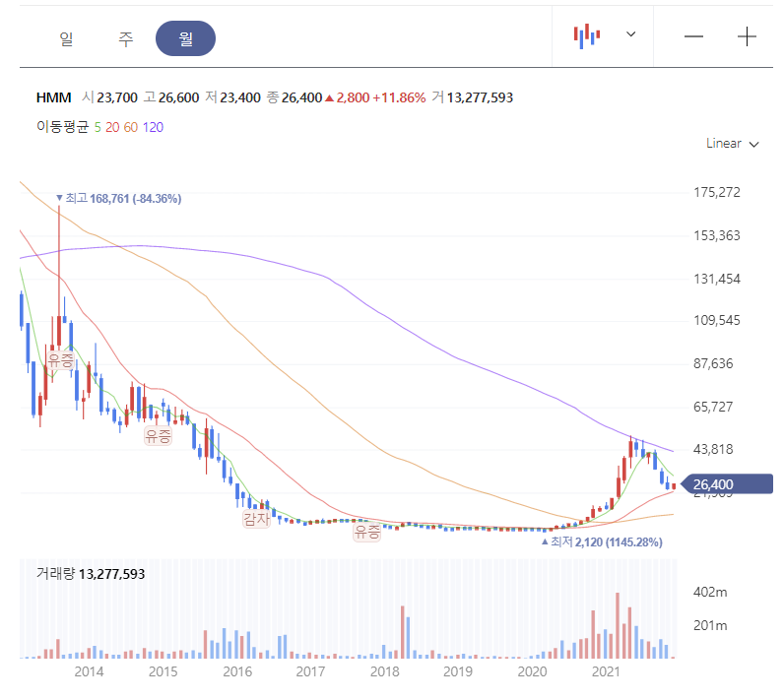Click the 감자 marker near 2016
The height and width of the screenshot is (700, 784).
point(256,518)
